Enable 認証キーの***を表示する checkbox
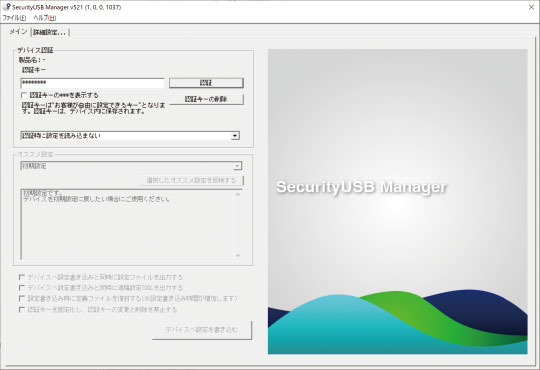 coord(24,95)
